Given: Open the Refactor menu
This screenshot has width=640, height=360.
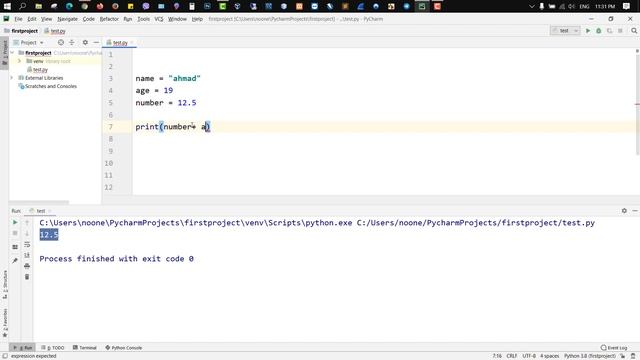Looking at the screenshot, I should 109,19.
